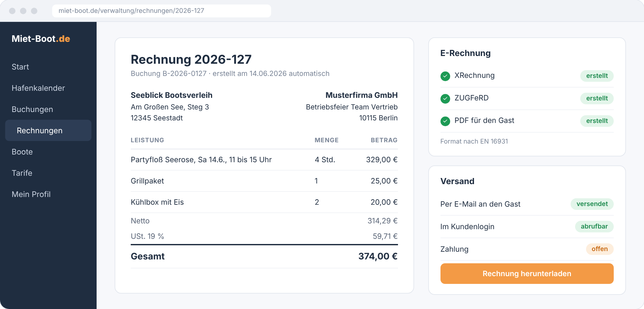Click the 329,00 € amount
The image size is (644, 309).
[382, 160]
